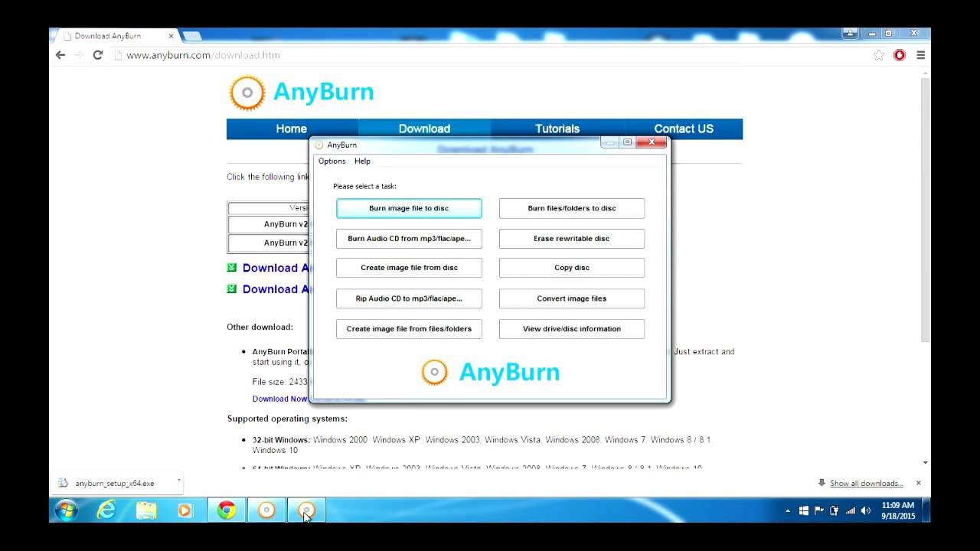The image size is (980, 551).
Task: Click Erase rewritable disc button
Action: click(572, 239)
